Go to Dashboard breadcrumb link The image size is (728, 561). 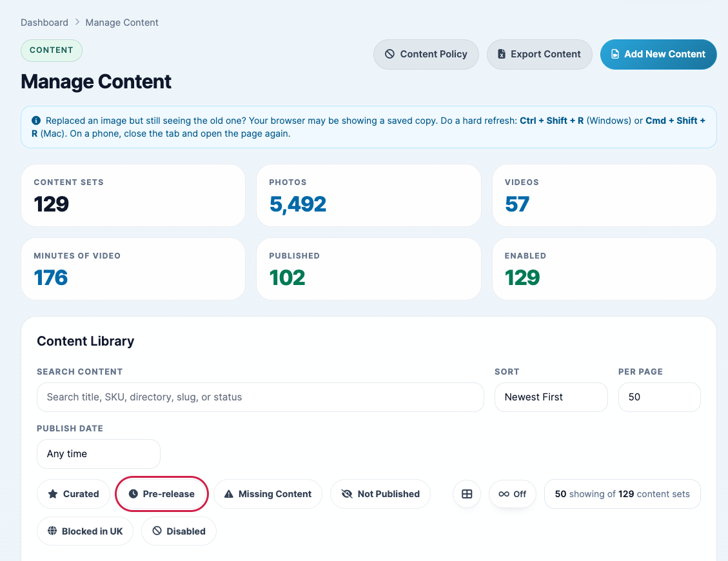[44, 23]
